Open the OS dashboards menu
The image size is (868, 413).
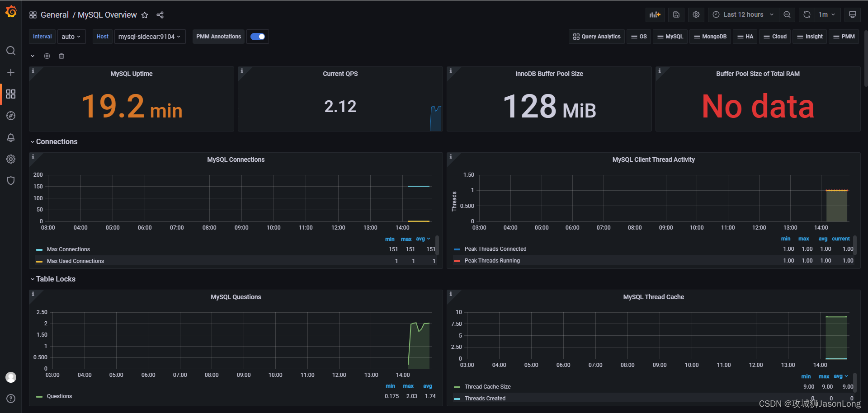point(639,37)
